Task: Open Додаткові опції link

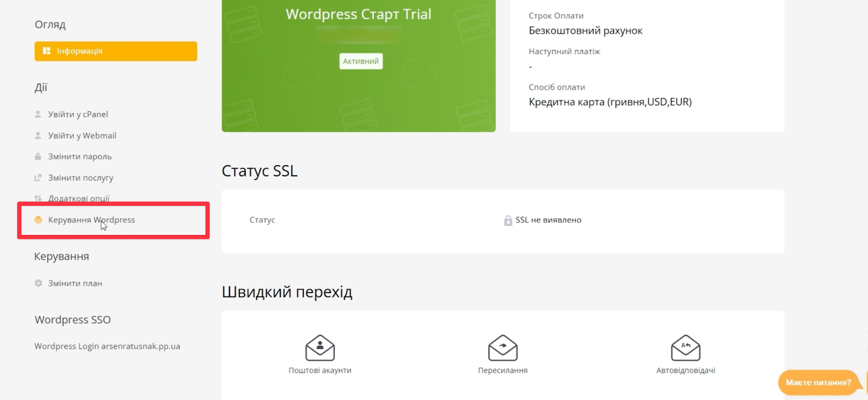Action: tap(79, 199)
